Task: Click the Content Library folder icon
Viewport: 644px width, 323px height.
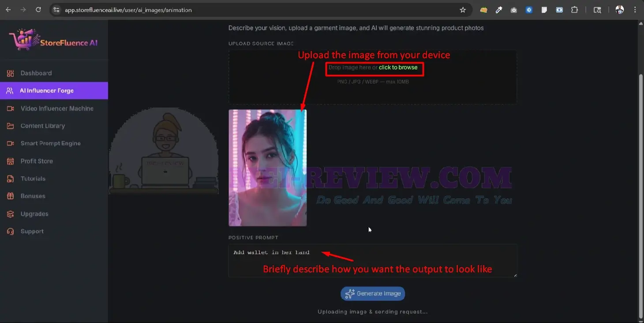Action: [10, 126]
